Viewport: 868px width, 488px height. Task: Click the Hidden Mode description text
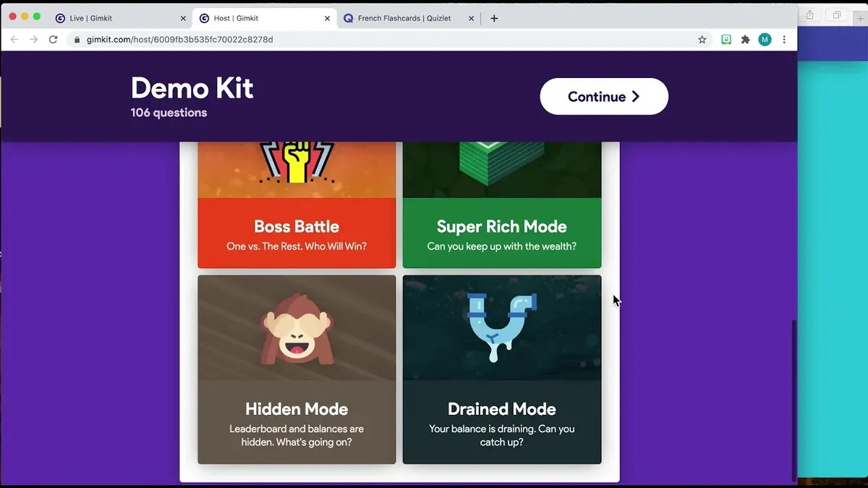point(297,435)
